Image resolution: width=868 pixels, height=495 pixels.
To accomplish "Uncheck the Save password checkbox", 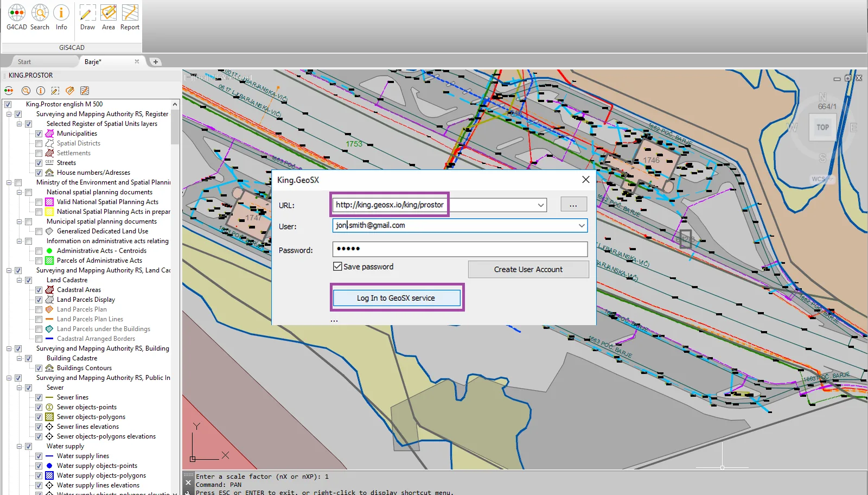I will pos(337,266).
